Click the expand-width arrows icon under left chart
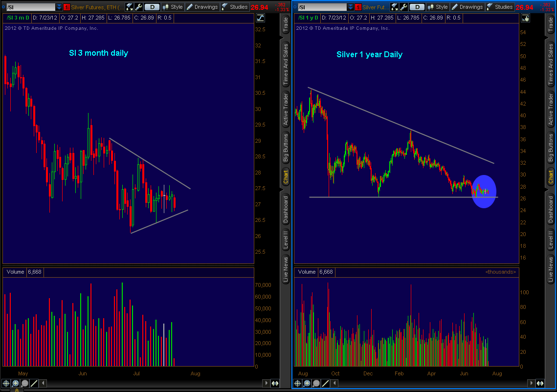 click(x=275, y=383)
